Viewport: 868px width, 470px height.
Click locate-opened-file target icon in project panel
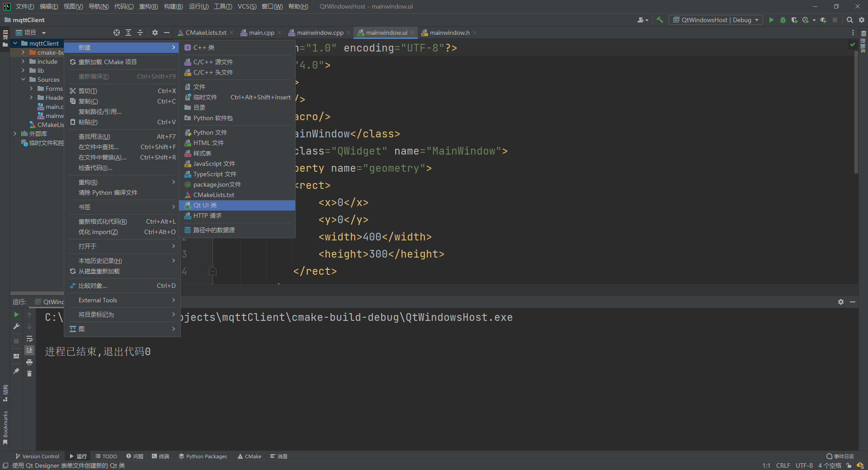click(117, 33)
